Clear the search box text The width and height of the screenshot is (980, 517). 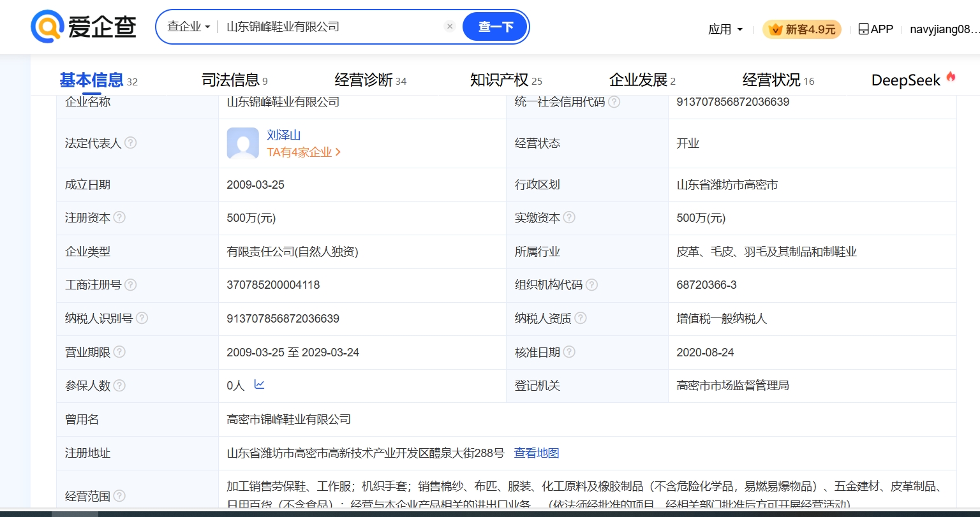pos(450,26)
